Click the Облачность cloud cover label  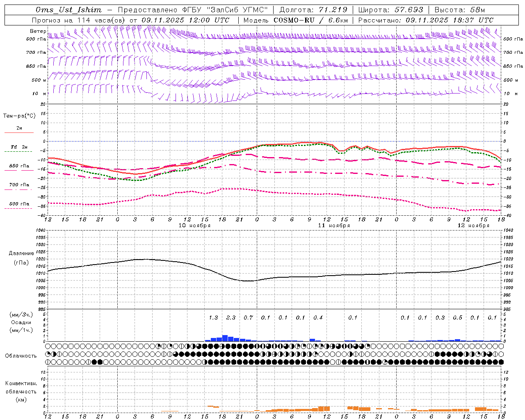click(x=21, y=356)
